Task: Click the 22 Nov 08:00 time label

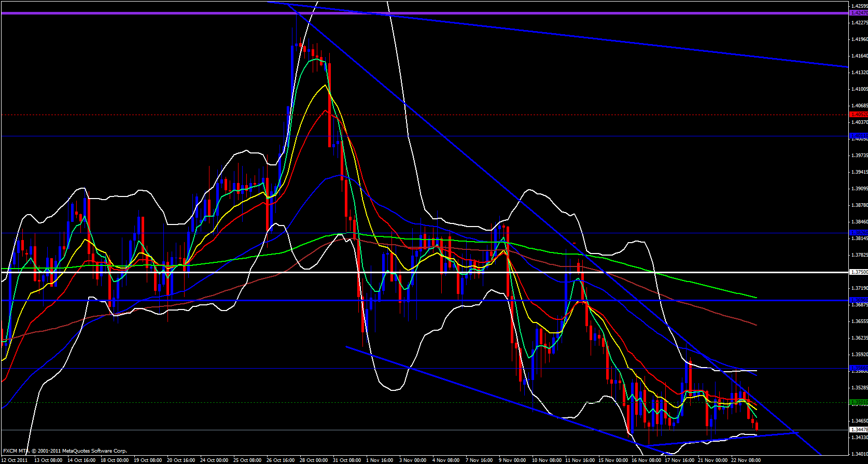Action: pyautogui.click(x=746, y=460)
